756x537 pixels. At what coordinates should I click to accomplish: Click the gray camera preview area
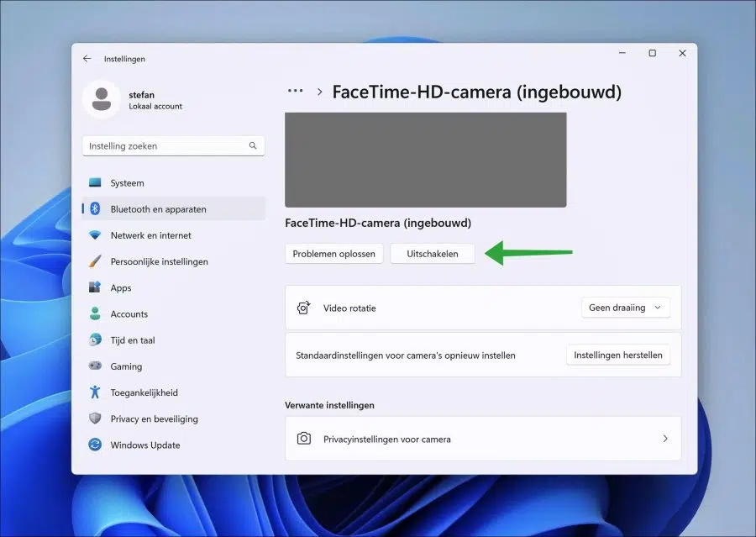click(426, 160)
